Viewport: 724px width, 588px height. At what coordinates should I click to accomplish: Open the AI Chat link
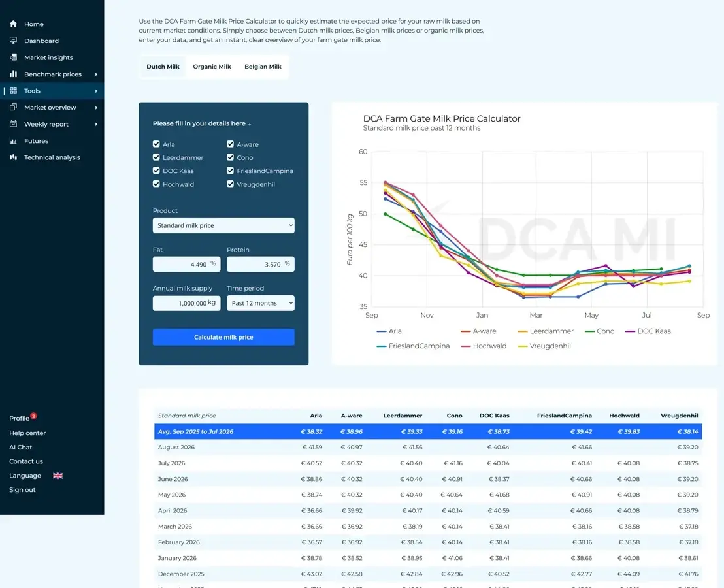coord(21,448)
